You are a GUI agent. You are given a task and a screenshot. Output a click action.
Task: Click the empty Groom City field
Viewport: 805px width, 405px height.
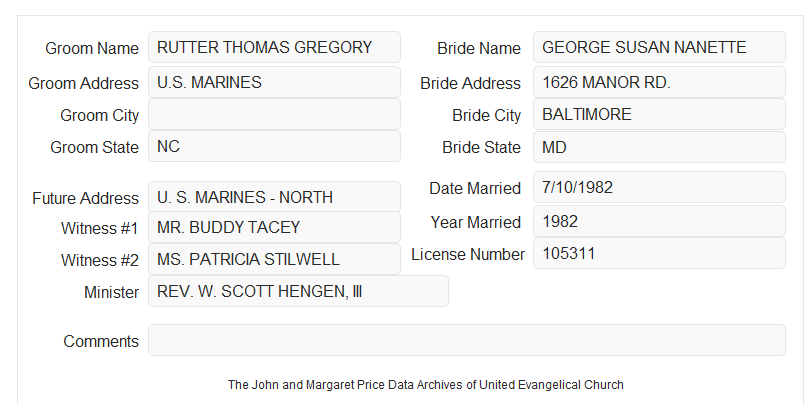point(274,114)
